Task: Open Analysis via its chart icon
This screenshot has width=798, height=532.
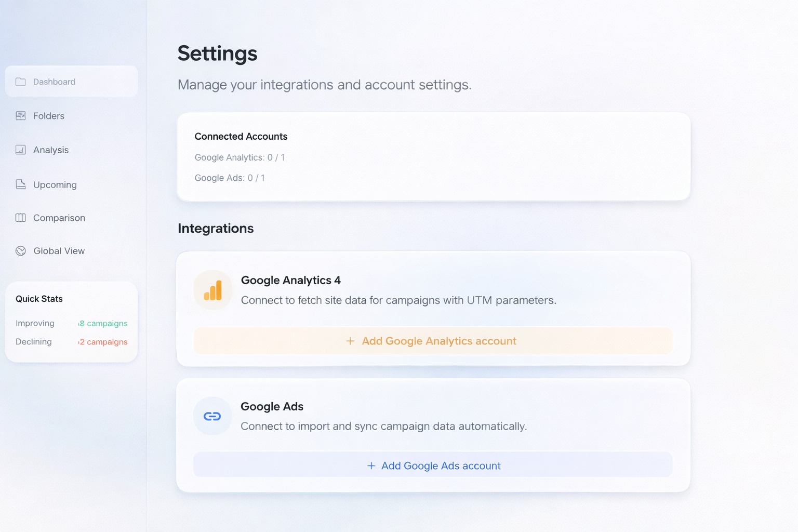Action: (x=20, y=150)
